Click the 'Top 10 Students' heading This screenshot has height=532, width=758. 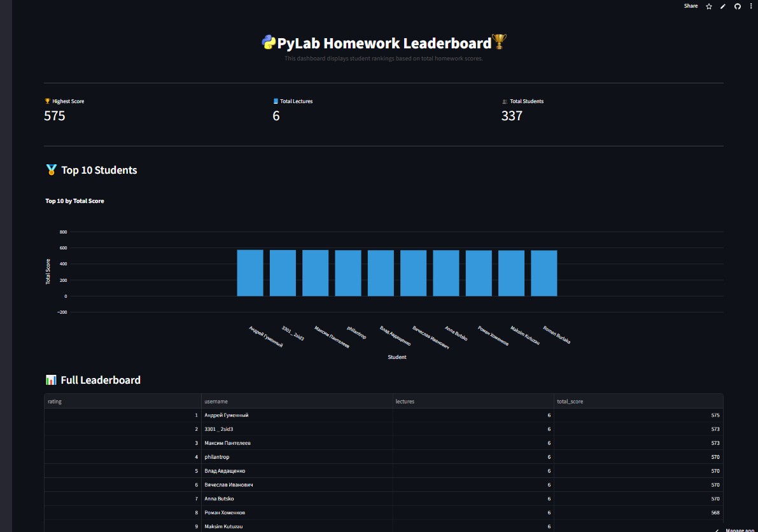99,170
